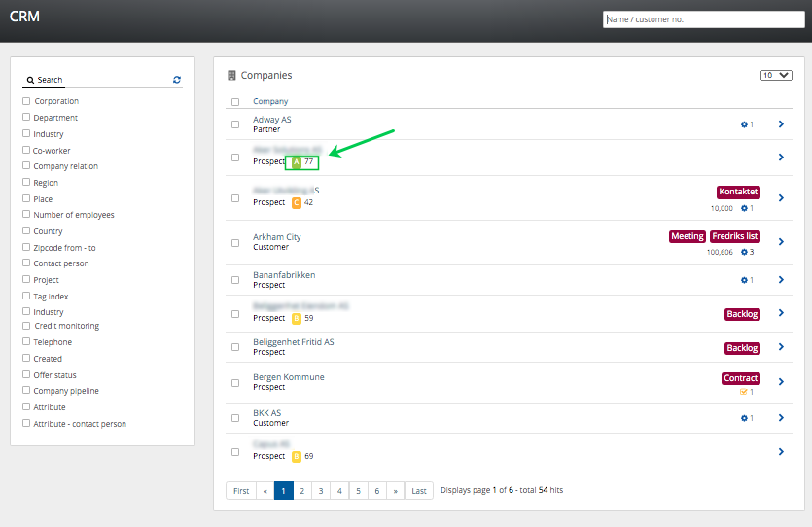Click the gear icon in BKK AS row

click(744, 418)
